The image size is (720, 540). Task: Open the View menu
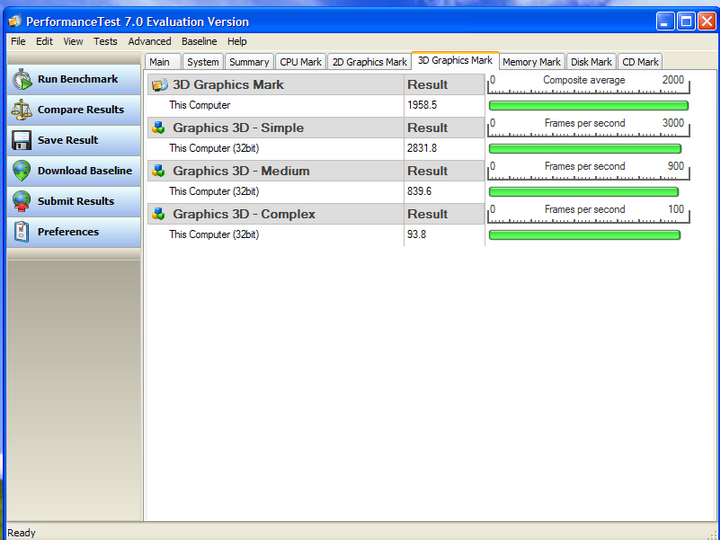[x=73, y=41]
